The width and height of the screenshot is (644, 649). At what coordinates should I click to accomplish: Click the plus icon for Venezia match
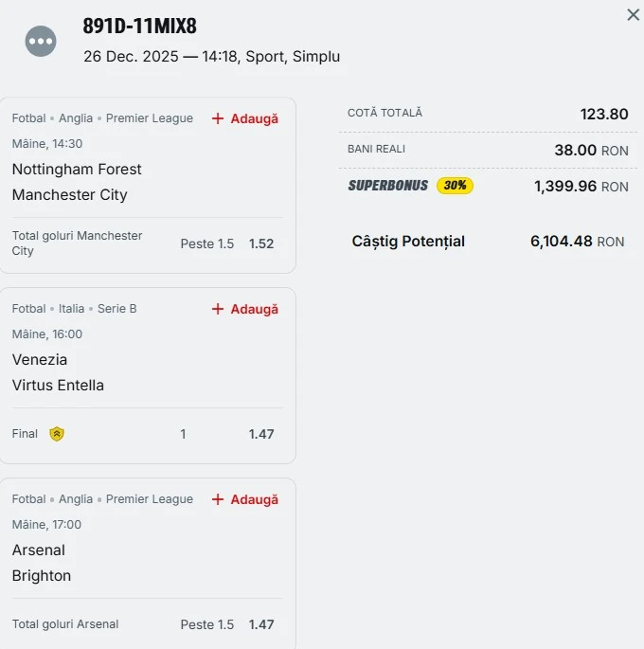218,309
